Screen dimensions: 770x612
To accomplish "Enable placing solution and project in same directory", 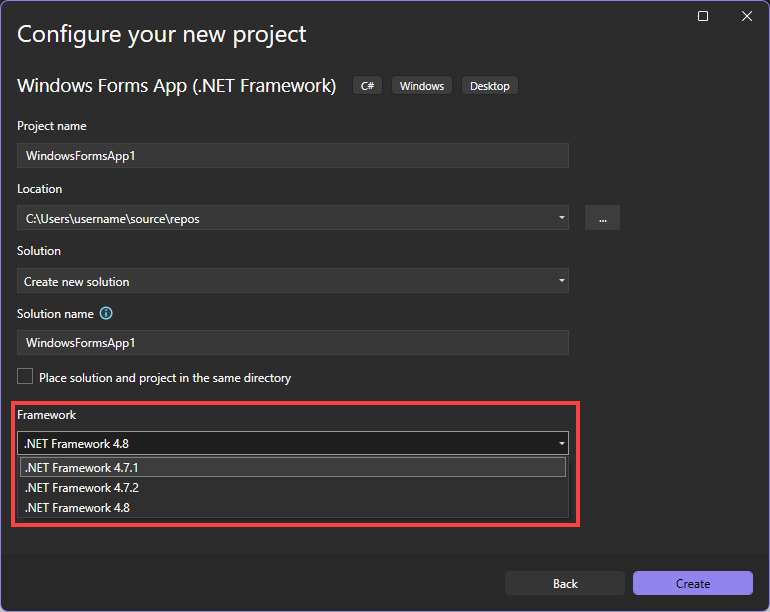I will [25, 377].
